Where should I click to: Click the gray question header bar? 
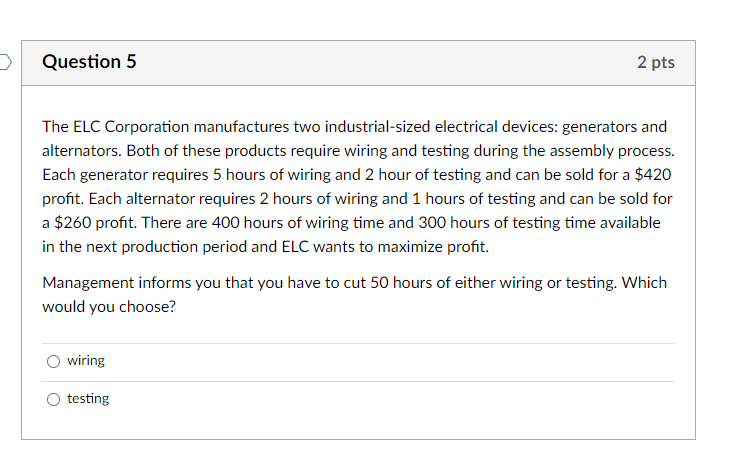click(x=358, y=63)
